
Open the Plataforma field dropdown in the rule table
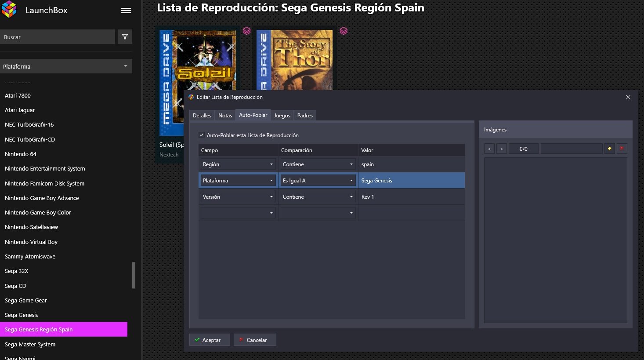tap(238, 181)
